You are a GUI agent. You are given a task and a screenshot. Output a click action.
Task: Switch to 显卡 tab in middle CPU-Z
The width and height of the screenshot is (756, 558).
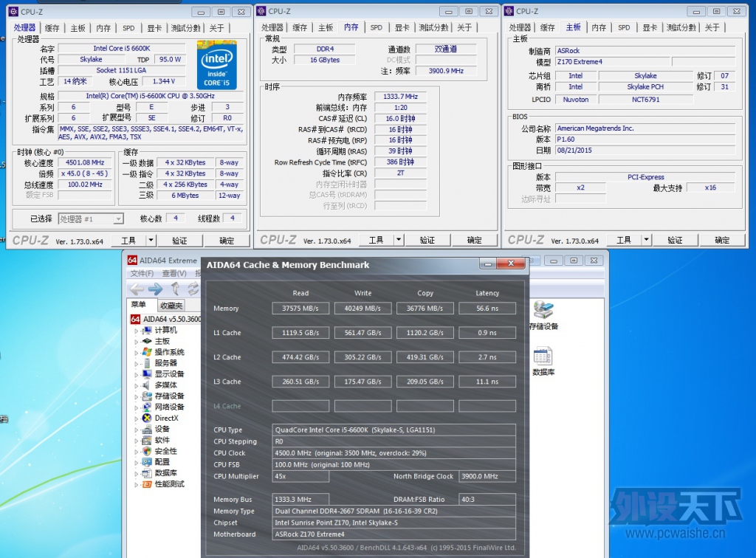click(x=402, y=27)
